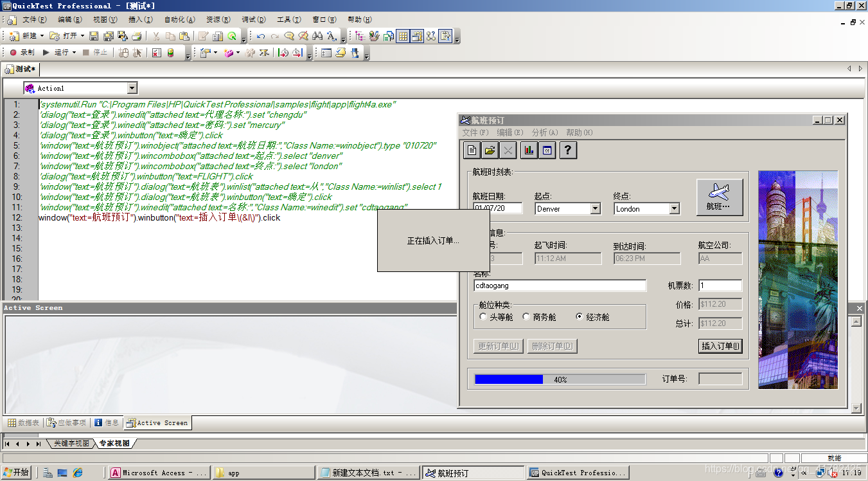Viewport: 868px width, 481px height.
Task: Open 视图(V) menu in QuickTest
Action: coord(105,20)
